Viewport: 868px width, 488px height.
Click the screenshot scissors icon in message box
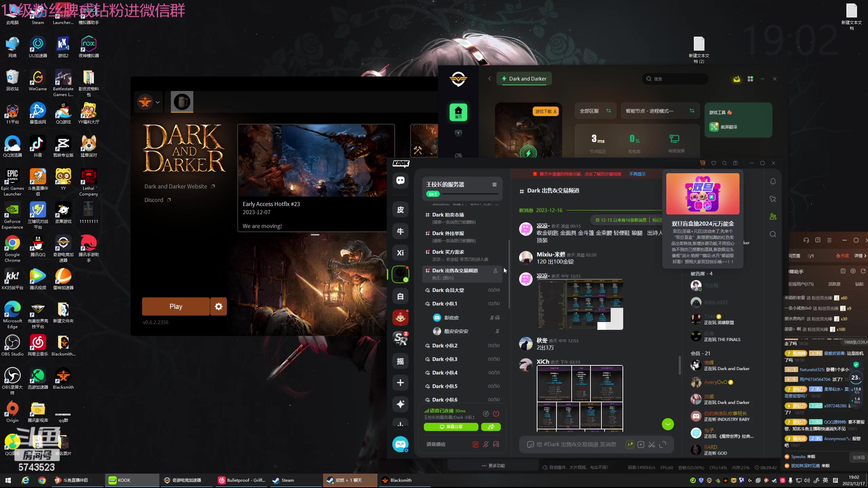(652, 444)
